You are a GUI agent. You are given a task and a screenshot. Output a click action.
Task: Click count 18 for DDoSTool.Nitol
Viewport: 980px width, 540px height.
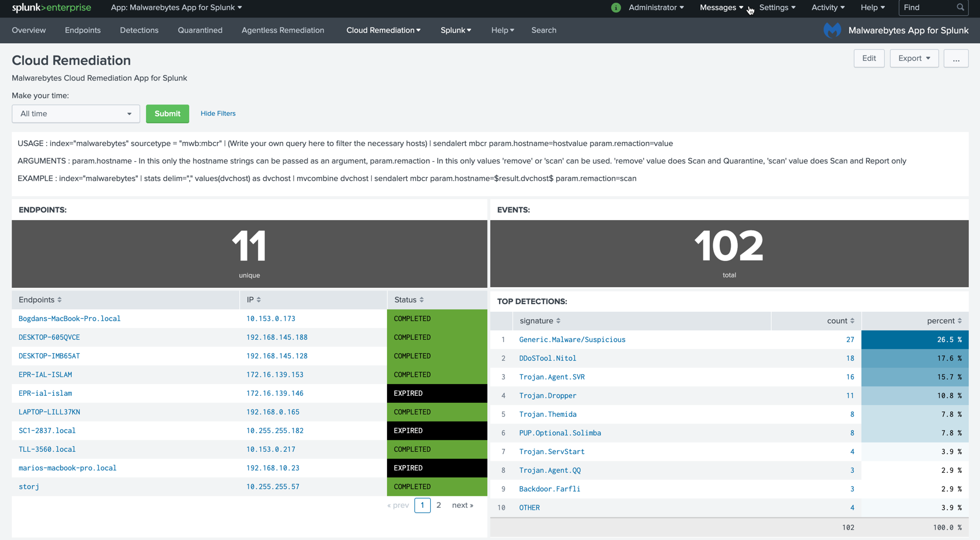850,358
